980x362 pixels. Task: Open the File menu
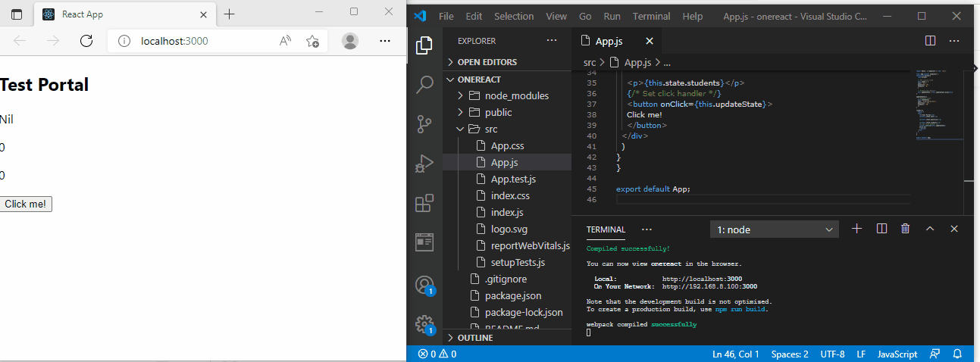(x=446, y=16)
